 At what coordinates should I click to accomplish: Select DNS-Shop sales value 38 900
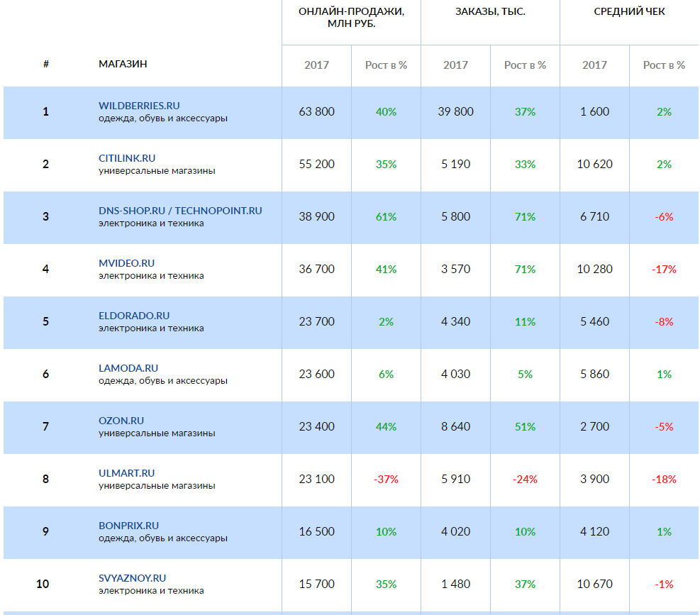[316, 216]
